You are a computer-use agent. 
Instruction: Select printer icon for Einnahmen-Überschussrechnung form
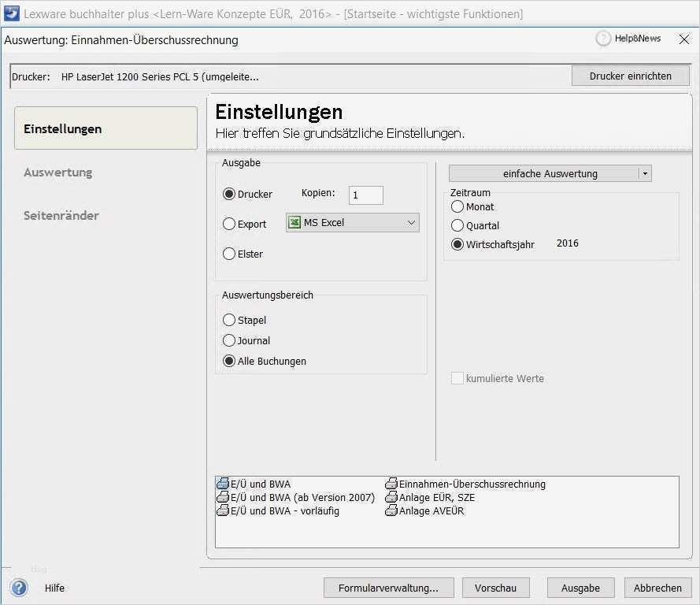coord(391,484)
